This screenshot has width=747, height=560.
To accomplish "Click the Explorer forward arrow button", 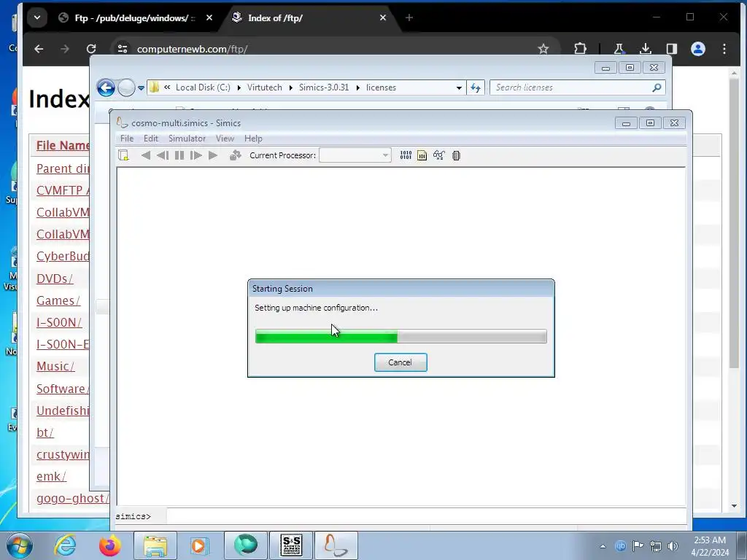I will (126, 87).
